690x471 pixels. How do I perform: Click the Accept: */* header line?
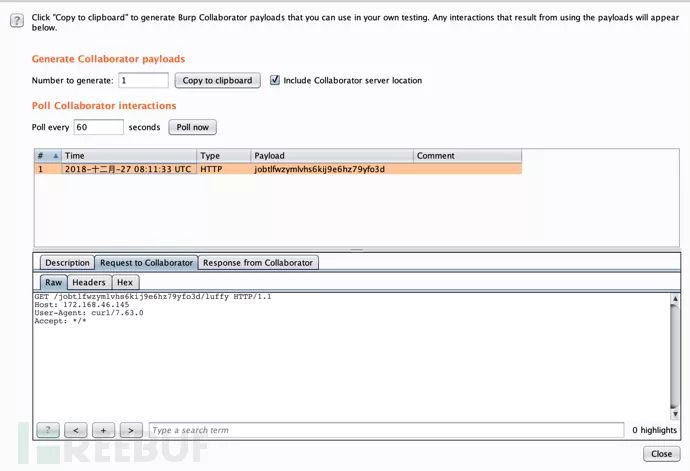[60, 321]
